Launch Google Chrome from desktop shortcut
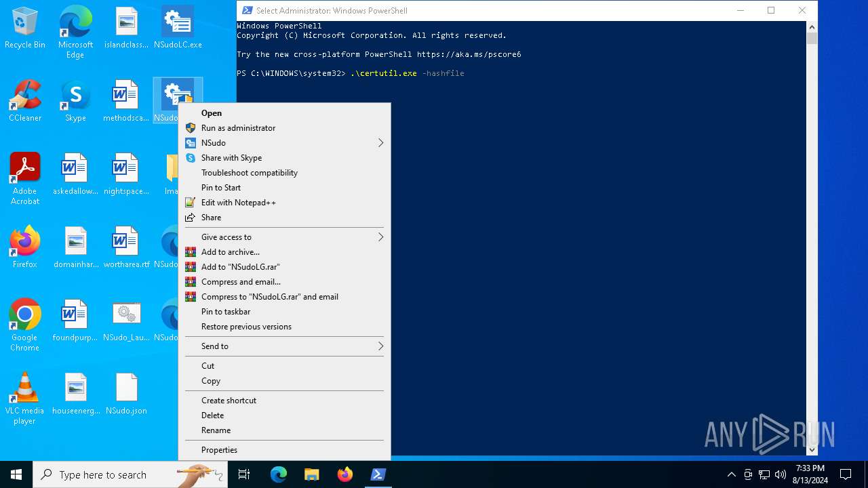 click(x=25, y=325)
